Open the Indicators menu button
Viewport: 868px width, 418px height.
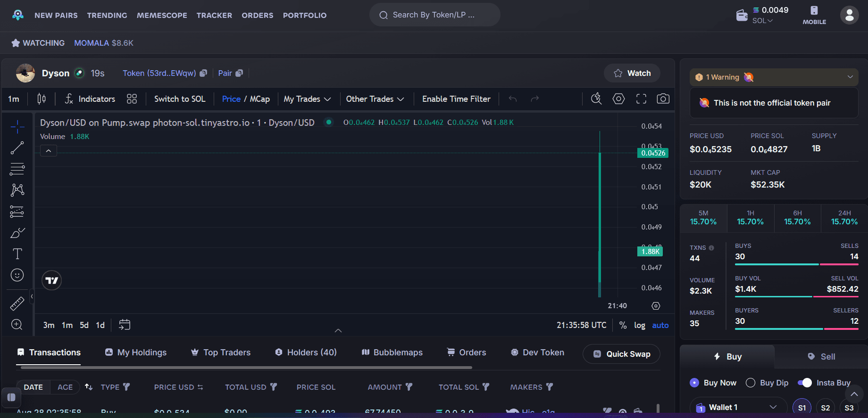(90, 99)
